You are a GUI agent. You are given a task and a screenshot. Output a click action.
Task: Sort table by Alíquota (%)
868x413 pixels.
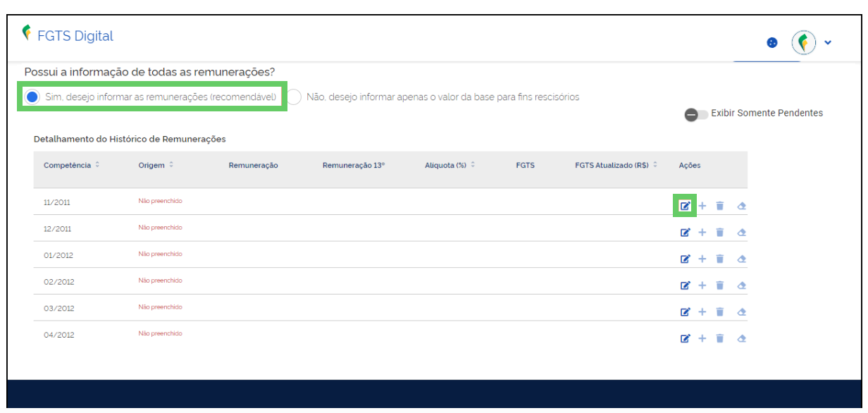(473, 165)
